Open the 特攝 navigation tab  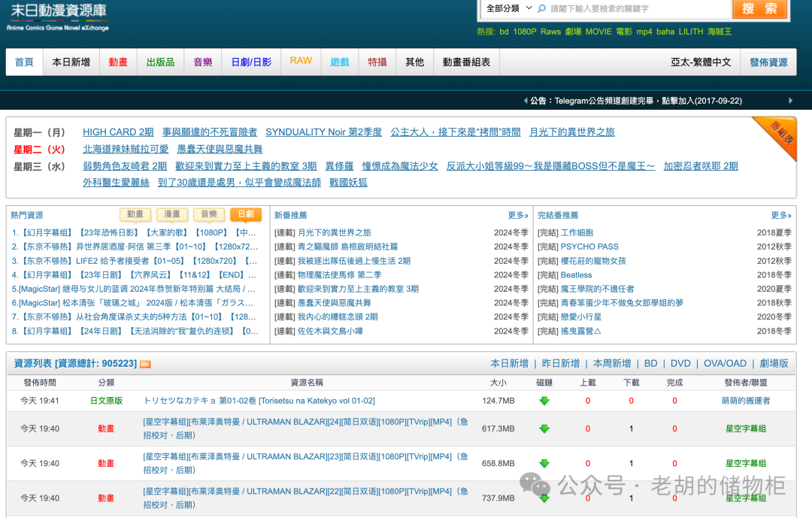[x=377, y=62]
